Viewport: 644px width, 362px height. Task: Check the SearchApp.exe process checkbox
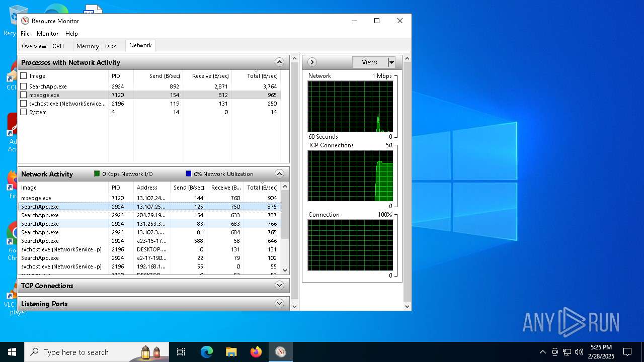click(24, 86)
